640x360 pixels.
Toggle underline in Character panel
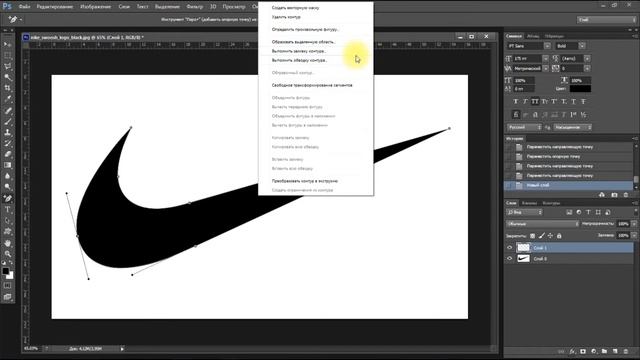click(573, 101)
